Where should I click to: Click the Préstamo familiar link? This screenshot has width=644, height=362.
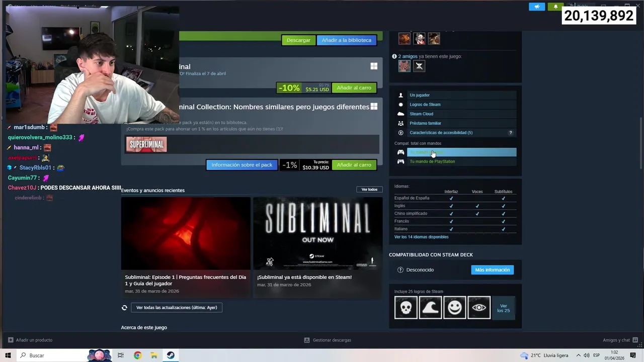pyautogui.click(x=425, y=123)
